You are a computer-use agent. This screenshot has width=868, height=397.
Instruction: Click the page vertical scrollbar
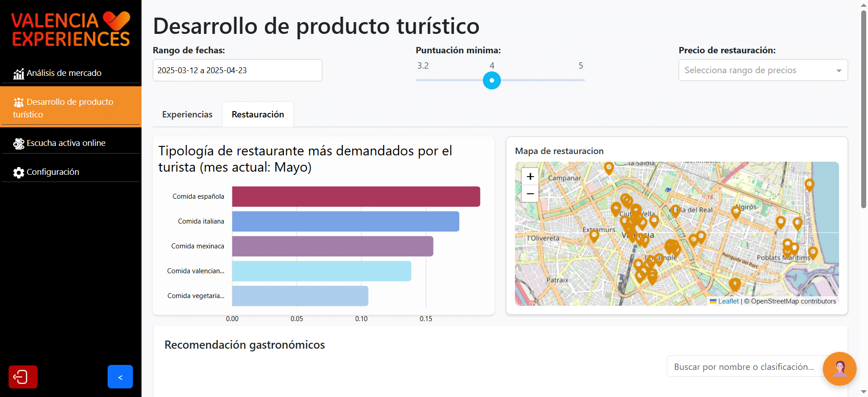(x=863, y=108)
